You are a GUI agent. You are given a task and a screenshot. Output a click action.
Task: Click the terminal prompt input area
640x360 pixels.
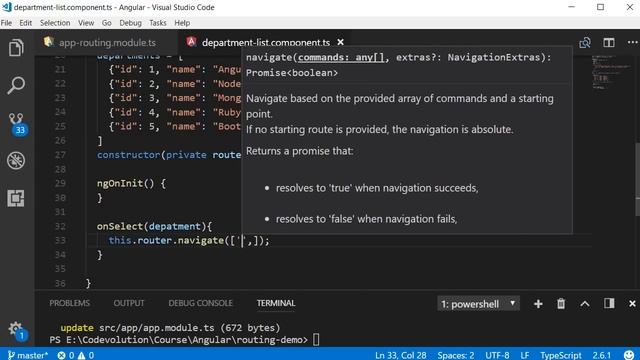pyautogui.click(x=316, y=340)
